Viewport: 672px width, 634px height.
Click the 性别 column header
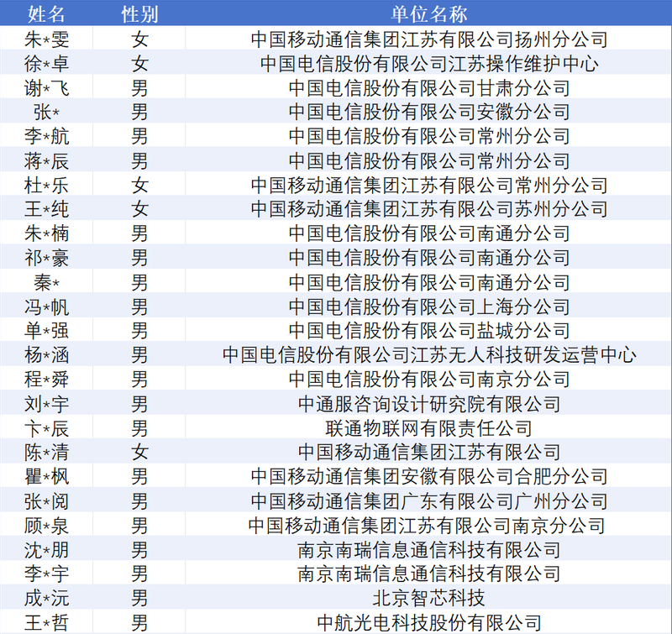139,14
